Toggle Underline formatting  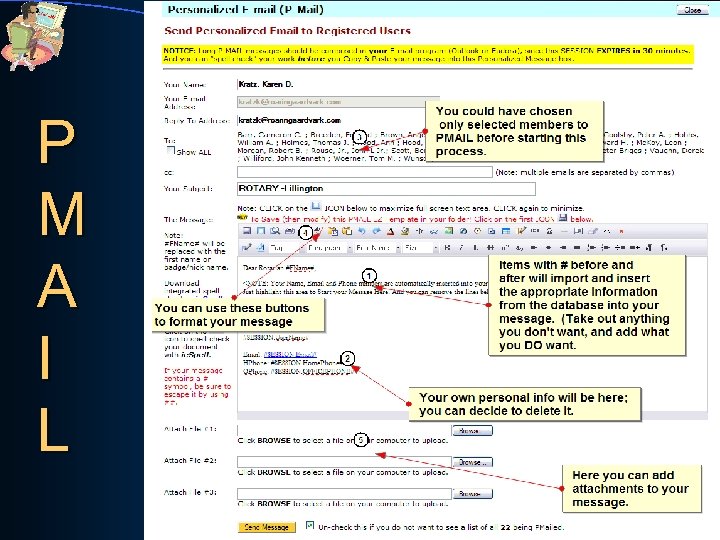click(x=476, y=248)
